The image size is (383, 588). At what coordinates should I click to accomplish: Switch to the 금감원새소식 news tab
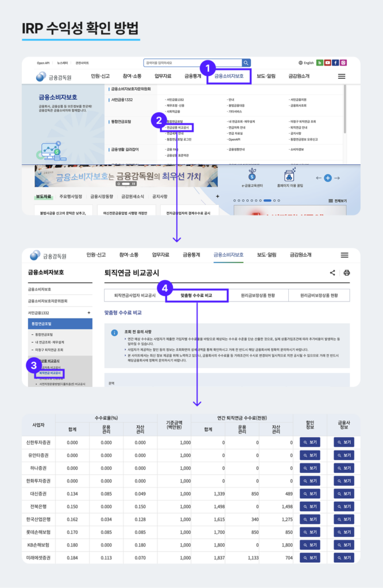(133, 196)
